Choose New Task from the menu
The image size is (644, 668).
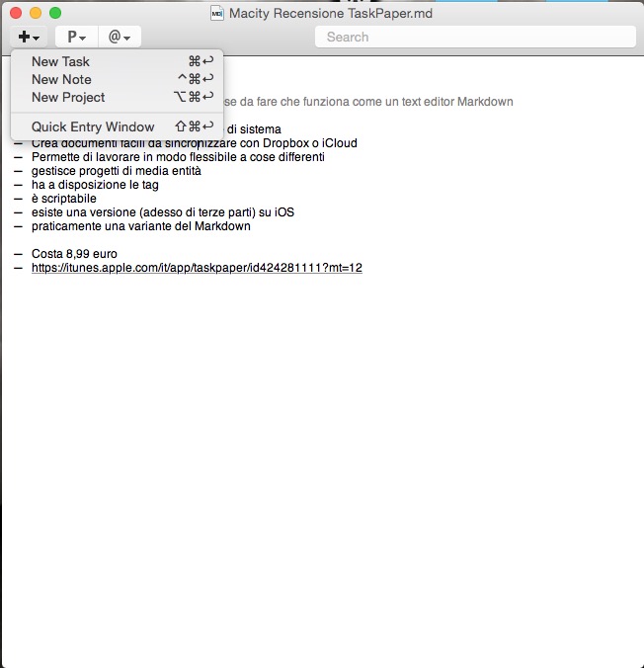point(117,61)
